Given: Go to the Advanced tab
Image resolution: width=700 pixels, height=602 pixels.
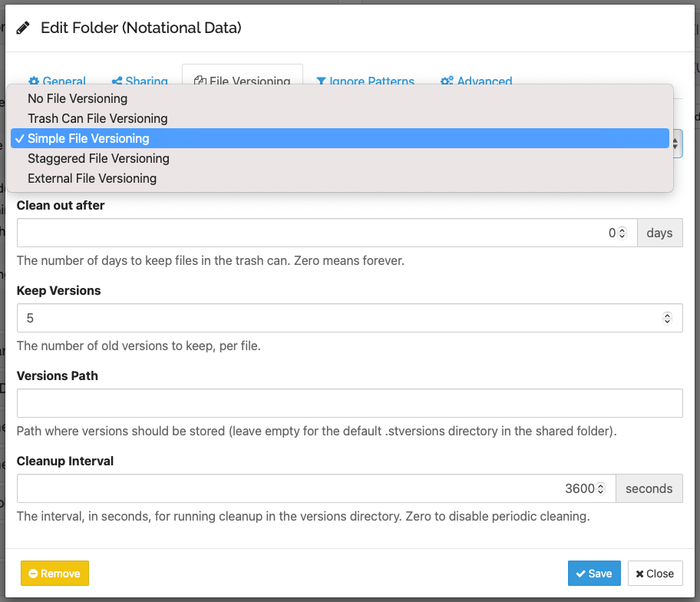Looking at the screenshot, I should coord(477,80).
